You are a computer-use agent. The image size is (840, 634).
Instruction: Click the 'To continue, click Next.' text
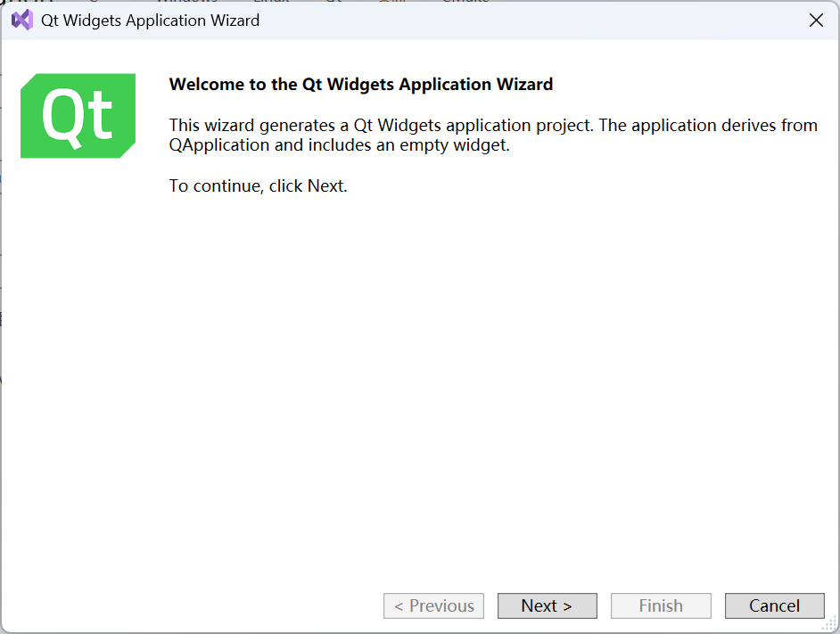click(259, 186)
